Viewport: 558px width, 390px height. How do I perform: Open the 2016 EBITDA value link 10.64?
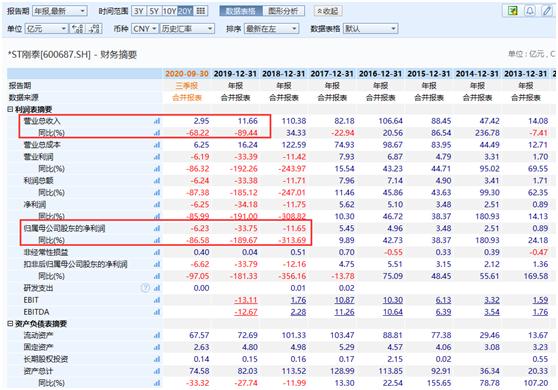(x=393, y=312)
